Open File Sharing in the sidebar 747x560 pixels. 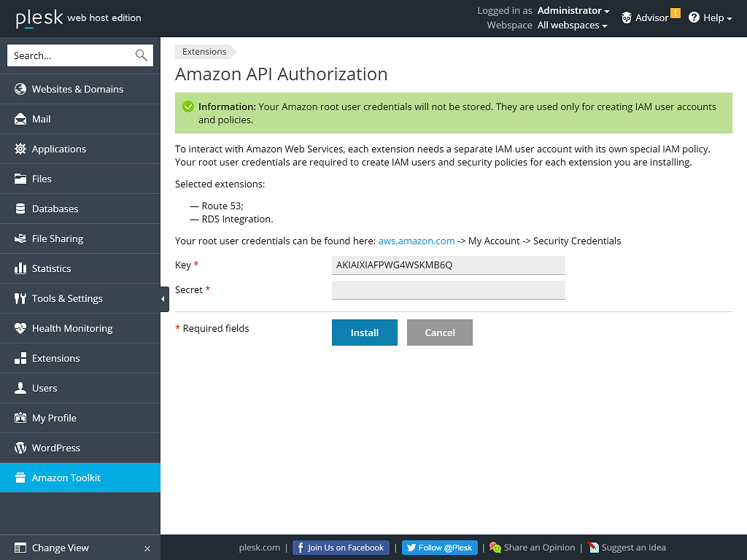[x=80, y=238]
